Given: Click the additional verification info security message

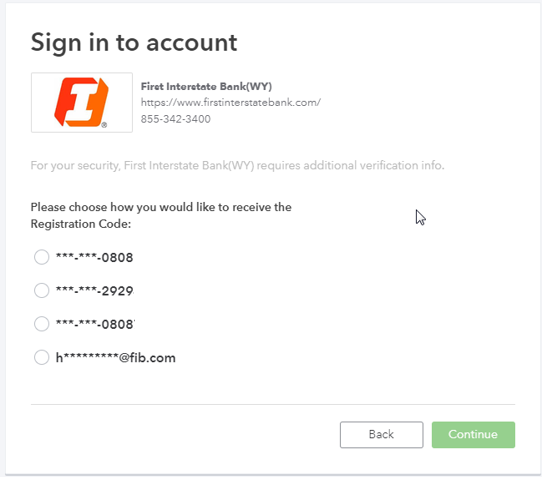Looking at the screenshot, I should tap(237, 166).
